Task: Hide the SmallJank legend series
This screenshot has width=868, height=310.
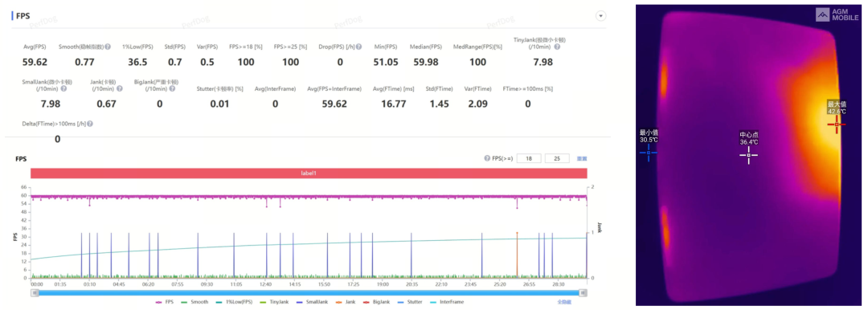Action: pos(311,302)
